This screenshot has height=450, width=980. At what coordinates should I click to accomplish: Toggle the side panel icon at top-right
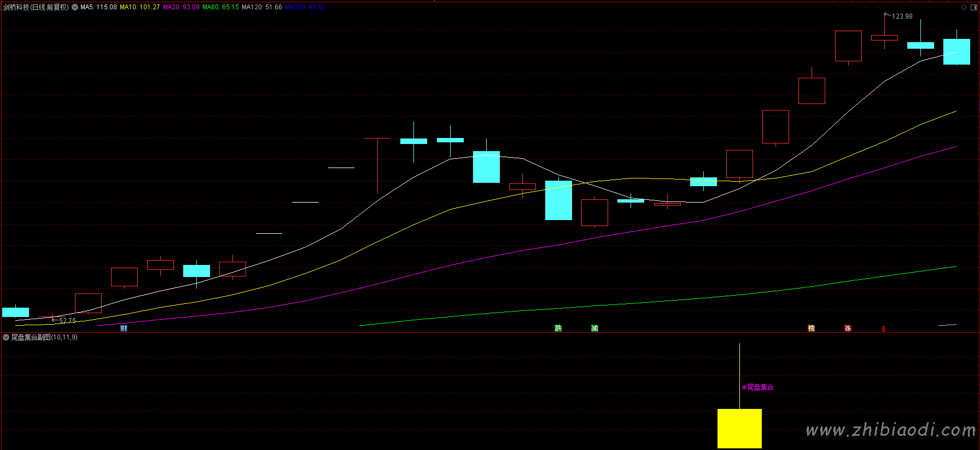tap(973, 7)
